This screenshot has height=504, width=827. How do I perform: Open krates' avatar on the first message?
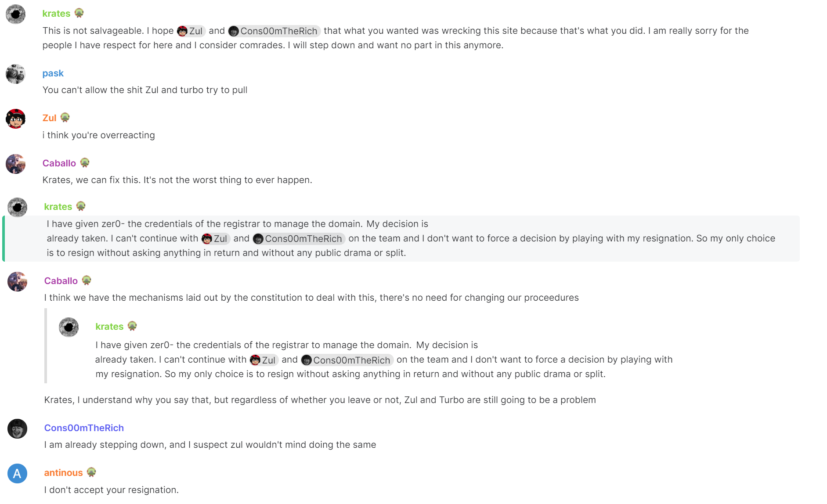(15, 14)
